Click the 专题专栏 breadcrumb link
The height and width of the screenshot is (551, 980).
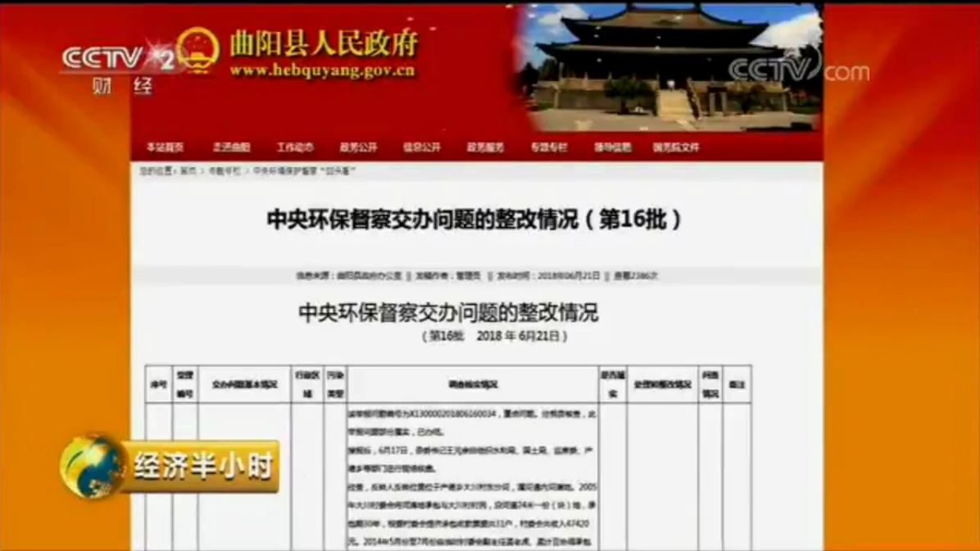(x=225, y=172)
